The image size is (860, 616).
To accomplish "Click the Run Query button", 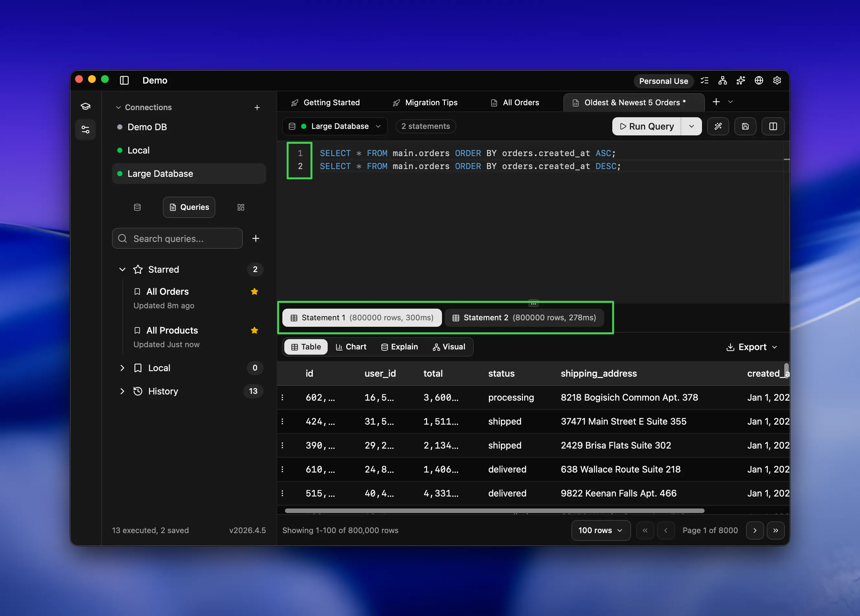I will point(647,126).
